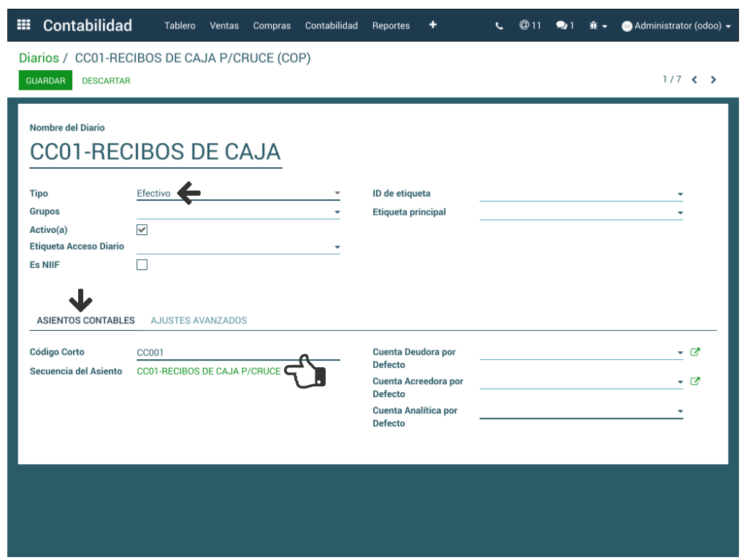Enable the Es NIIF checkbox

142,264
